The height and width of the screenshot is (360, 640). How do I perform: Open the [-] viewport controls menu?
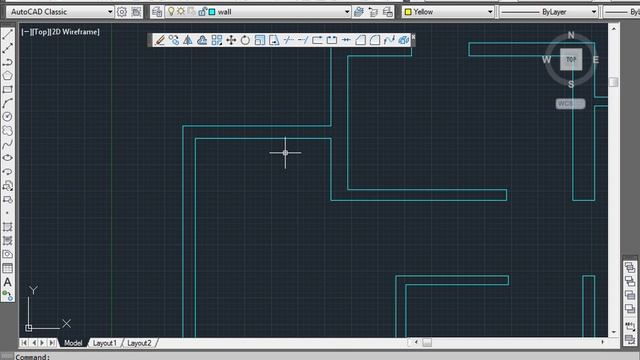point(27,32)
